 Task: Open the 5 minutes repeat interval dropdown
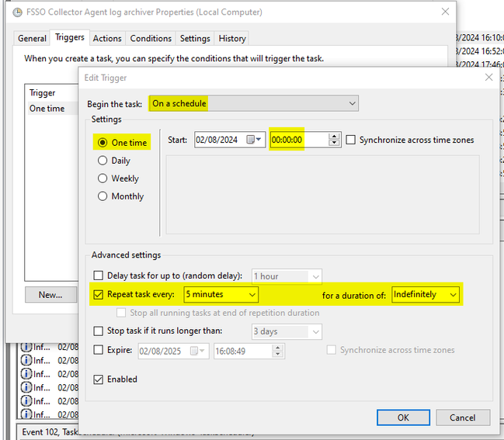(221, 295)
